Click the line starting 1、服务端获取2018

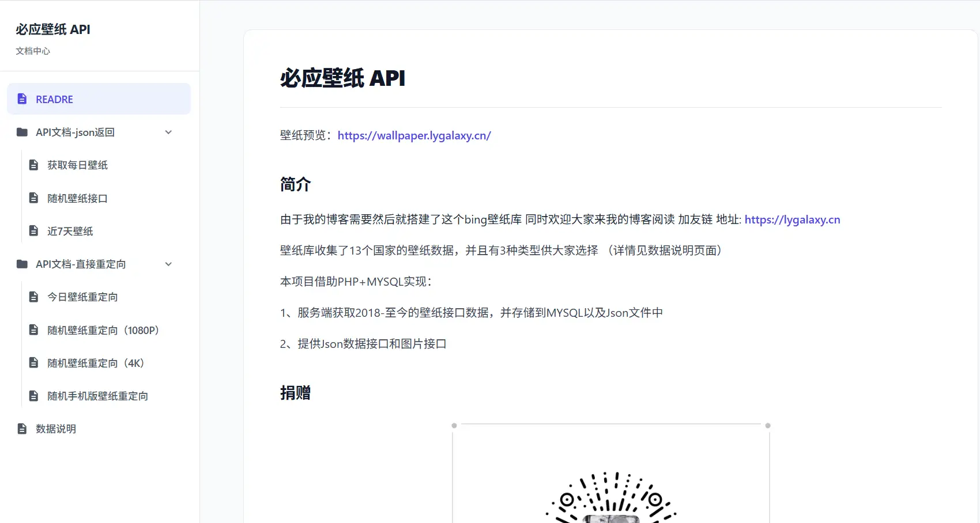[472, 313]
